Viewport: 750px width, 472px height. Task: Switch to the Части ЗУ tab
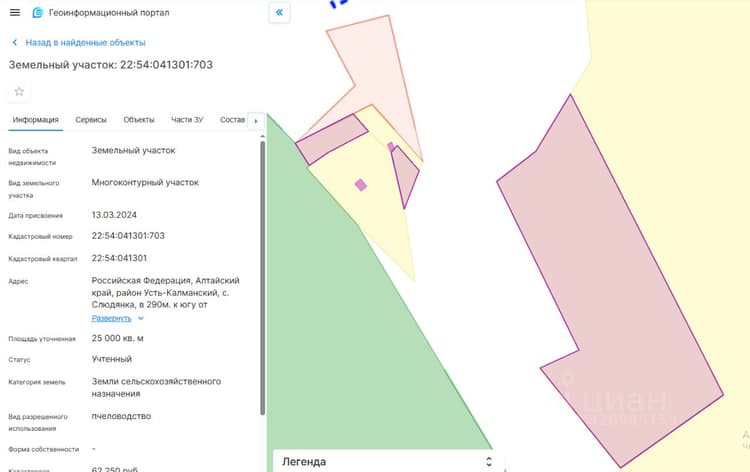click(x=187, y=120)
